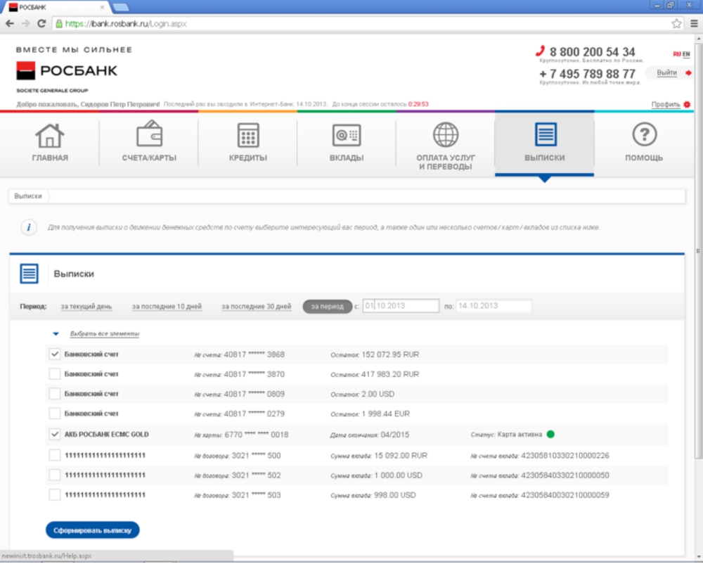Viewport: 703px width, 588px height.
Task: Click the end date field 14.10.2013
Action: click(494, 306)
